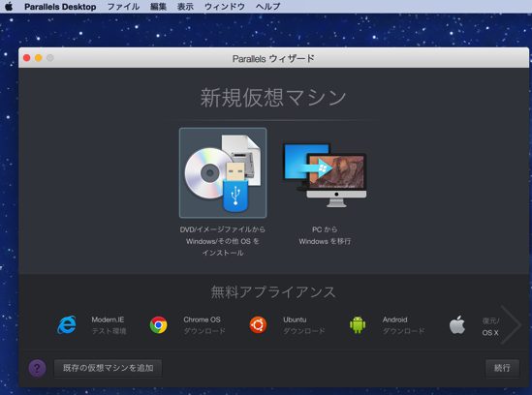The image size is (532, 395).
Task: Click the Ubuntu ダウンロード label
Action: 304,325
